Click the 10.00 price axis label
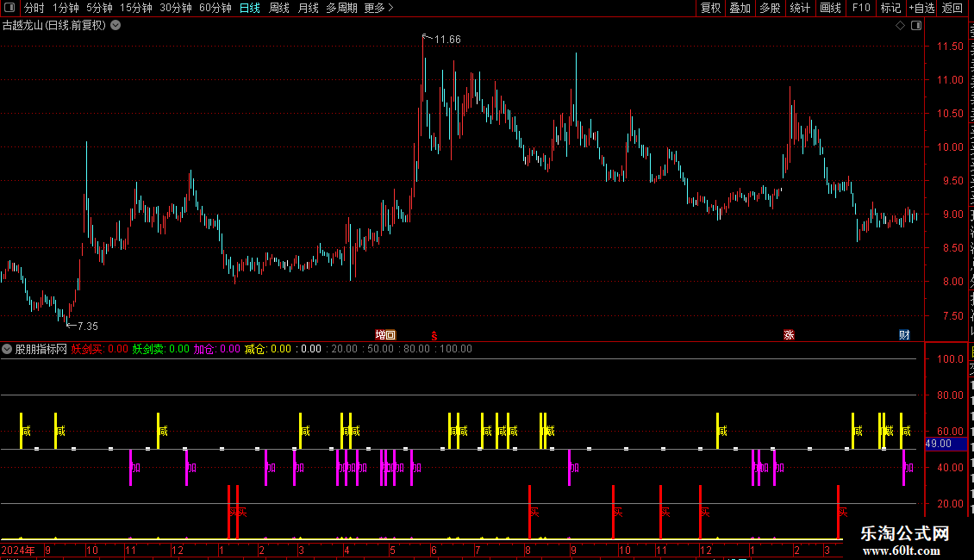This screenshot has height=560, width=974. [950, 147]
